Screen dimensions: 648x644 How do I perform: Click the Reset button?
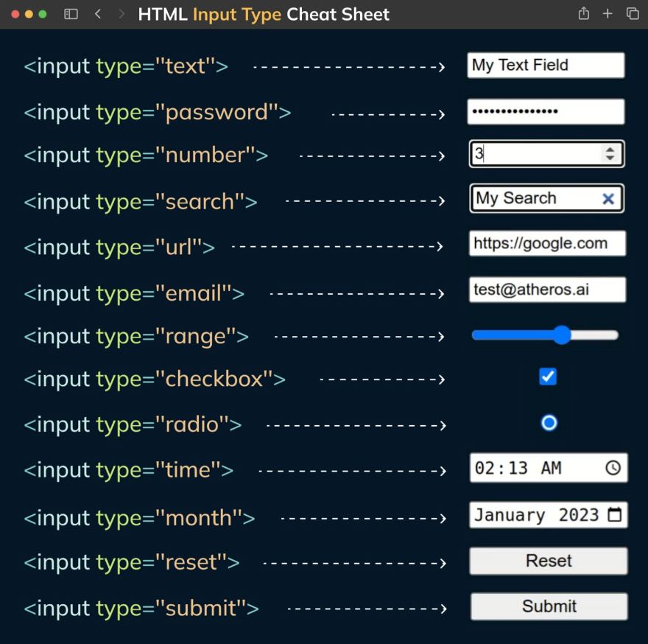(x=549, y=561)
